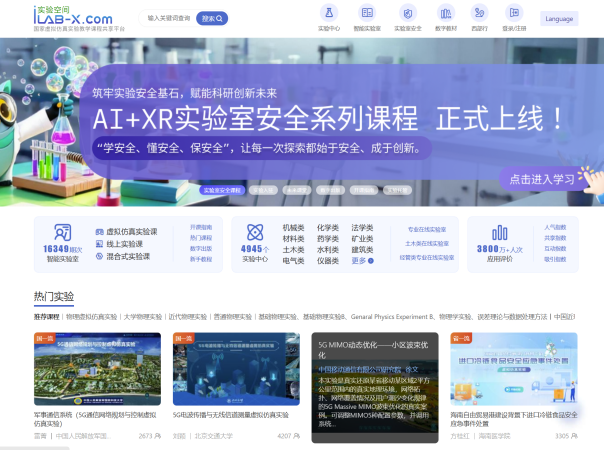Open the 经管类专业在线实验室 link
Image resolution: width=604 pixels, height=450 pixels.
click(427, 257)
